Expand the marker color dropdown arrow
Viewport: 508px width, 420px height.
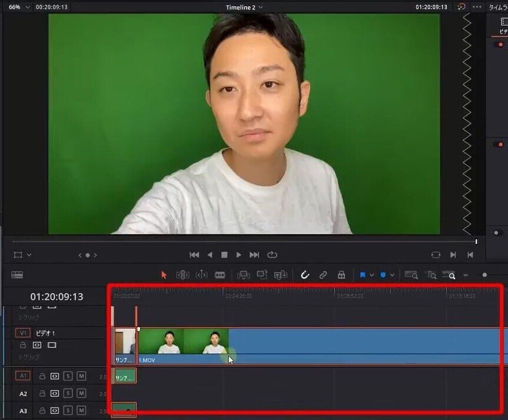(392, 275)
